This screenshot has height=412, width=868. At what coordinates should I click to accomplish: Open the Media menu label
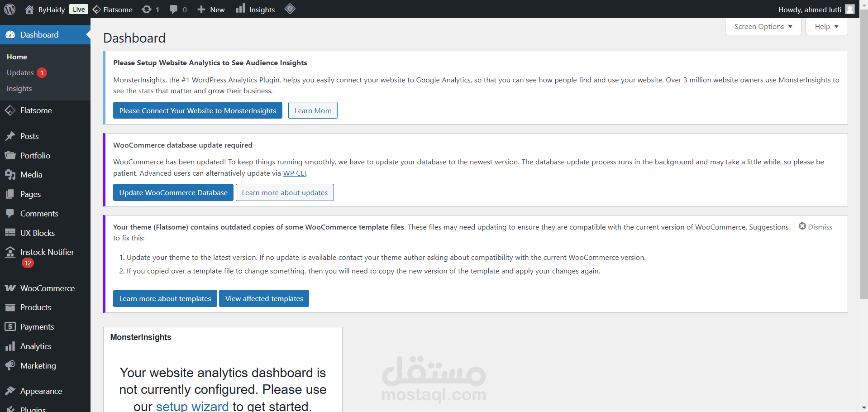point(31,175)
